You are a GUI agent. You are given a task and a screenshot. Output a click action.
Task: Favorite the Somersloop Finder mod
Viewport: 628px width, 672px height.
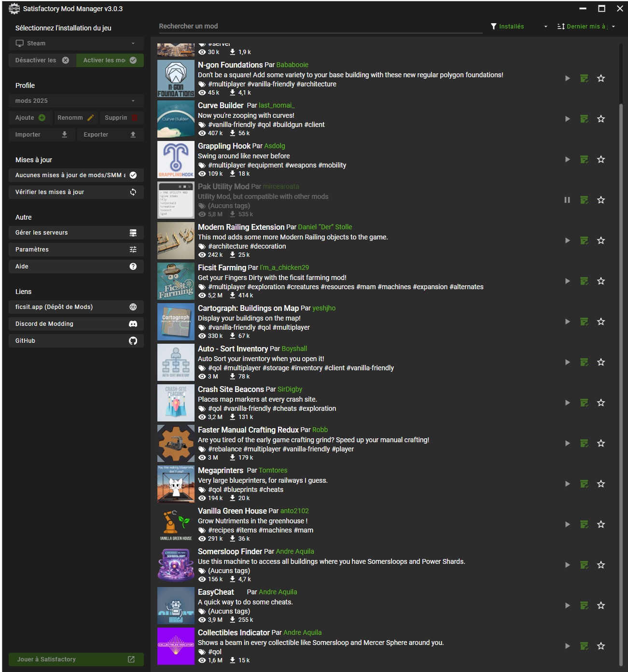pos(601,565)
